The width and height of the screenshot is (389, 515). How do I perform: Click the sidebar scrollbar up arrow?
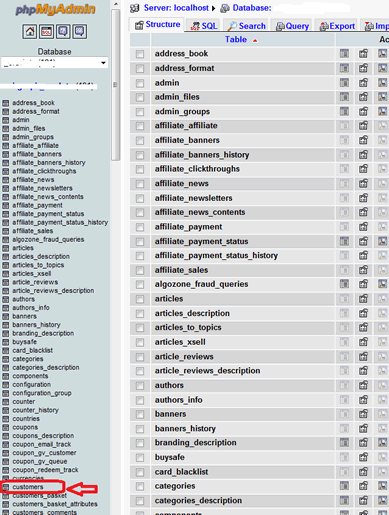pyautogui.click(x=115, y=4)
